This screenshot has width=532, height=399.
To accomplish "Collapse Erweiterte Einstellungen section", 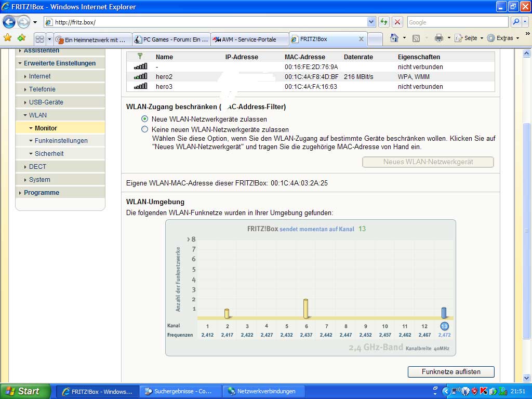I will (60, 63).
